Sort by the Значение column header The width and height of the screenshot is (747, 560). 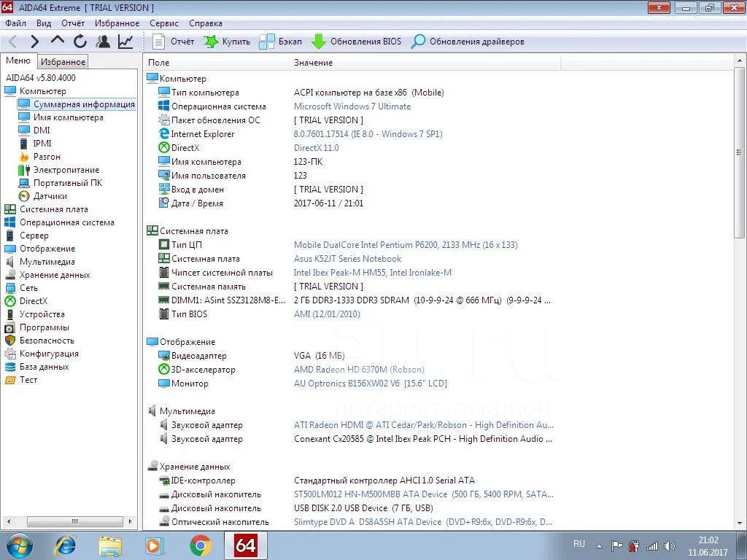pyautogui.click(x=425, y=63)
